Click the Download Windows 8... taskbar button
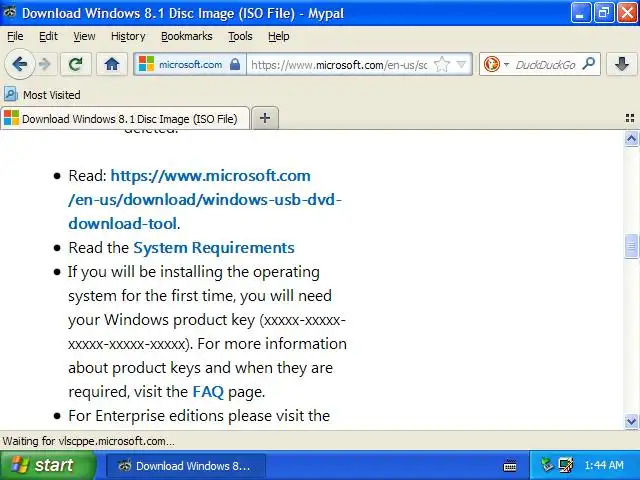Viewport: 640px width, 480px height. pos(186,466)
